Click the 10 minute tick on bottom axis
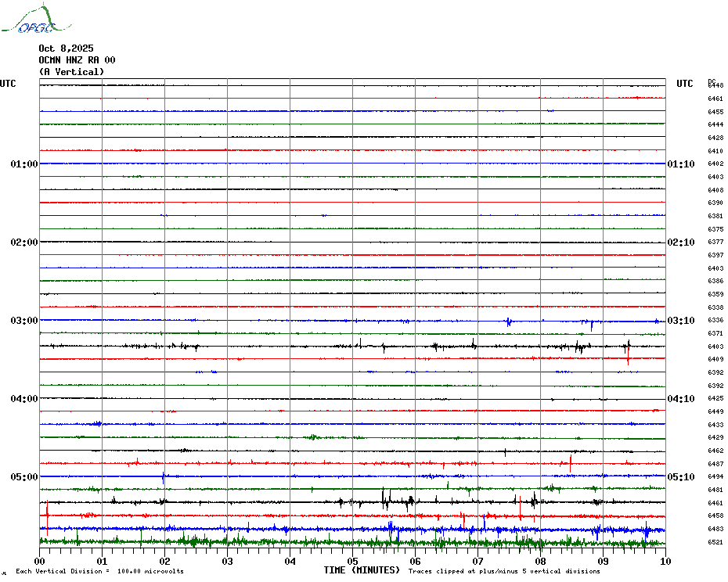The height and width of the screenshot is (582, 728). [665, 561]
